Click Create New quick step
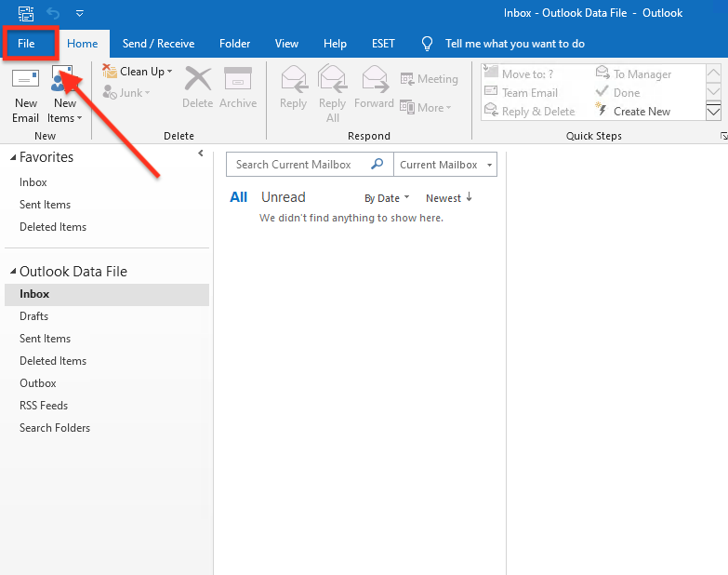Image resolution: width=728 pixels, height=575 pixels. coord(633,112)
